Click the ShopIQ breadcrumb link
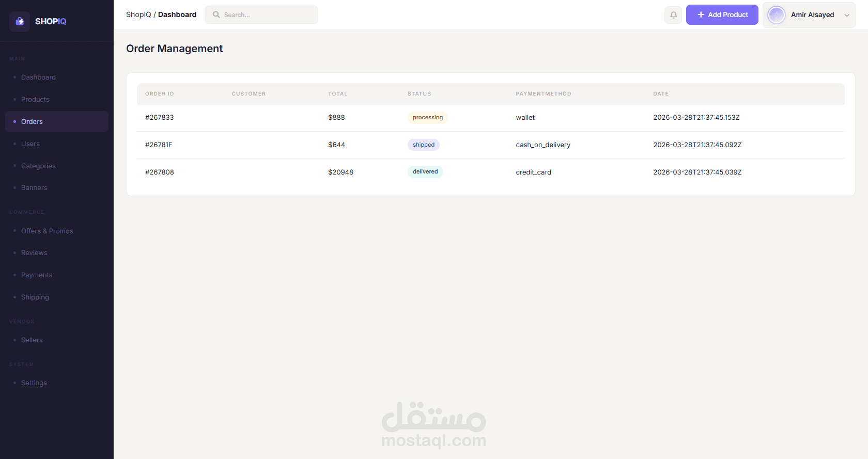The image size is (868, 459). point(138,15)
